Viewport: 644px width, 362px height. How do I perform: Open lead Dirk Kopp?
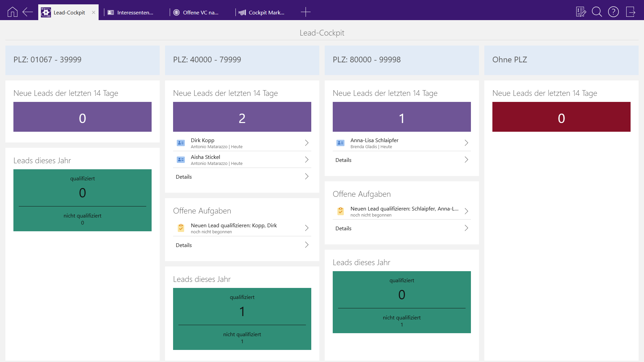pos(242,143)
